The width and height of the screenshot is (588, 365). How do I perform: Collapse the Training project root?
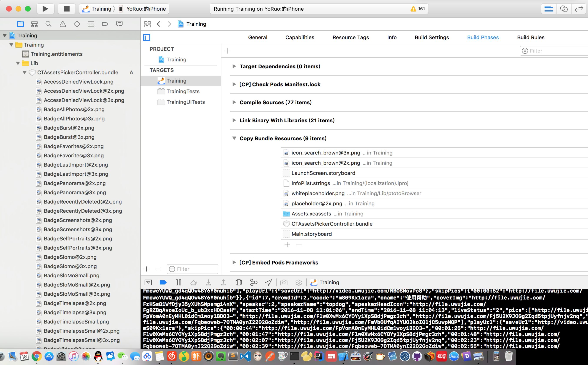(x=5, y=36)
